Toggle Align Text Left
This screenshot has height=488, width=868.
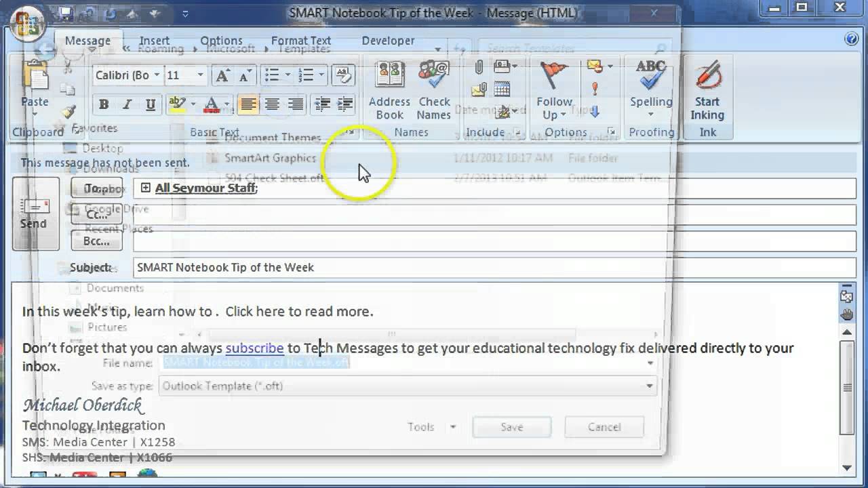(248, 104)
